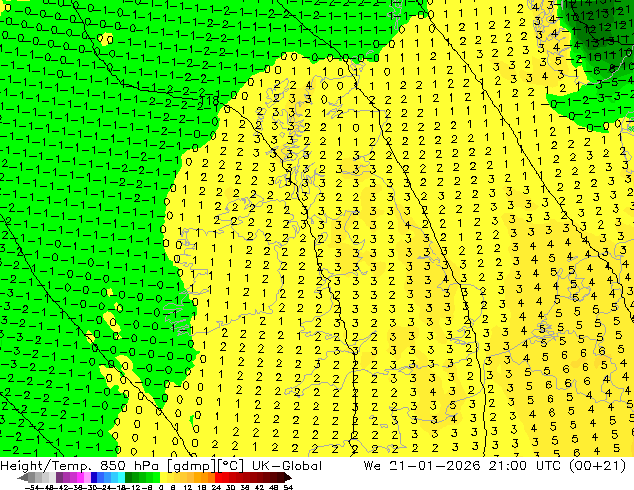Pick the darkest maroon legend swatch
The width and height of the screenshot is (634, 490).
[x=281, y=478]
